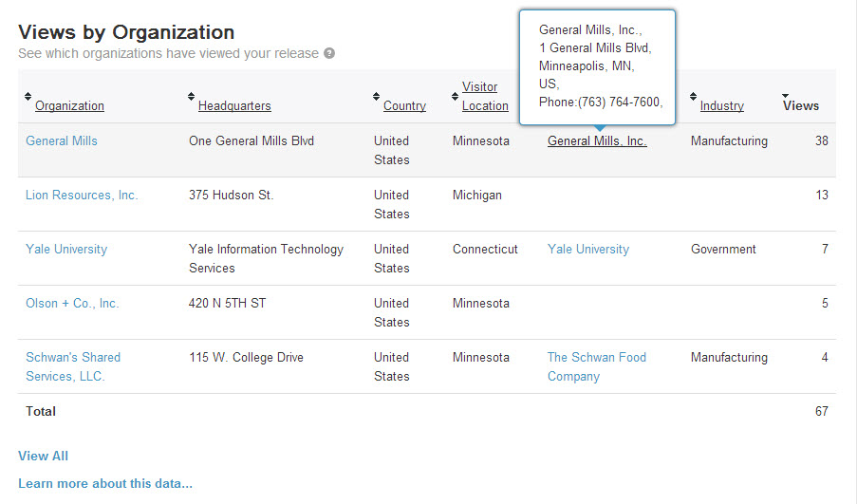Viewport: 857px width, 504px height.
Task: Open Lion Resources, Inc. organization link
Action: 82,196
